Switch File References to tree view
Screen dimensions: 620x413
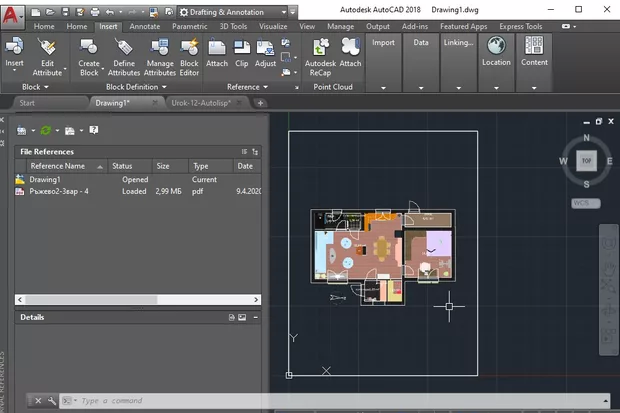[253, 152]
